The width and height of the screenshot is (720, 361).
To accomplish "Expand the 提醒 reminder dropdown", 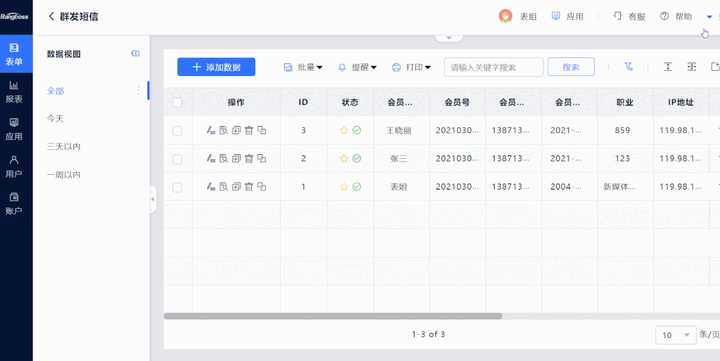I will [x=357, y=67].
